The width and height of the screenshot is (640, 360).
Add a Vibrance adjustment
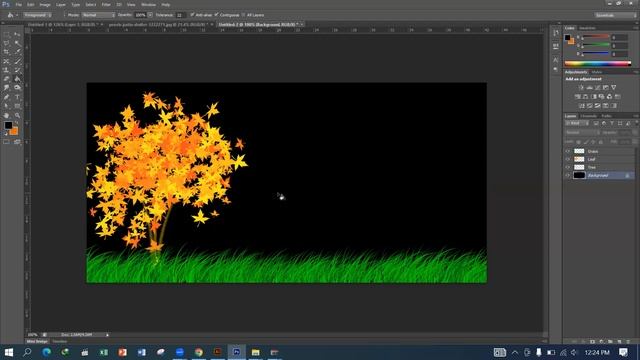tap(613, 87)
